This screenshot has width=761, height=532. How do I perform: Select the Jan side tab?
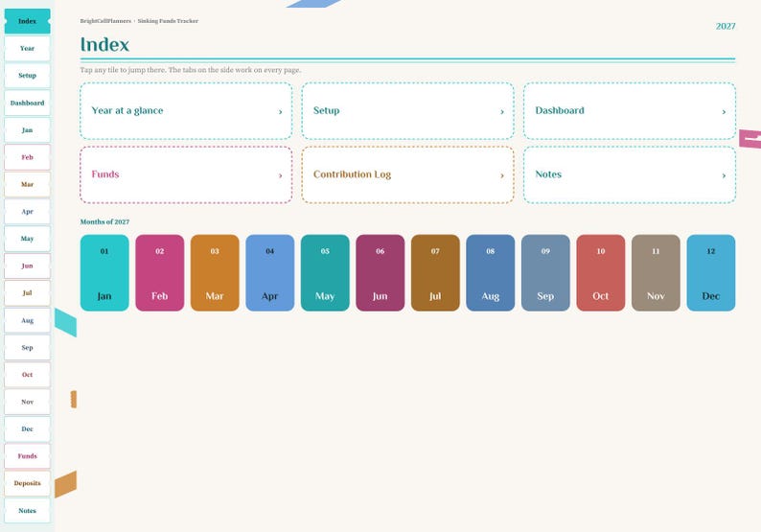click(27, 130)
